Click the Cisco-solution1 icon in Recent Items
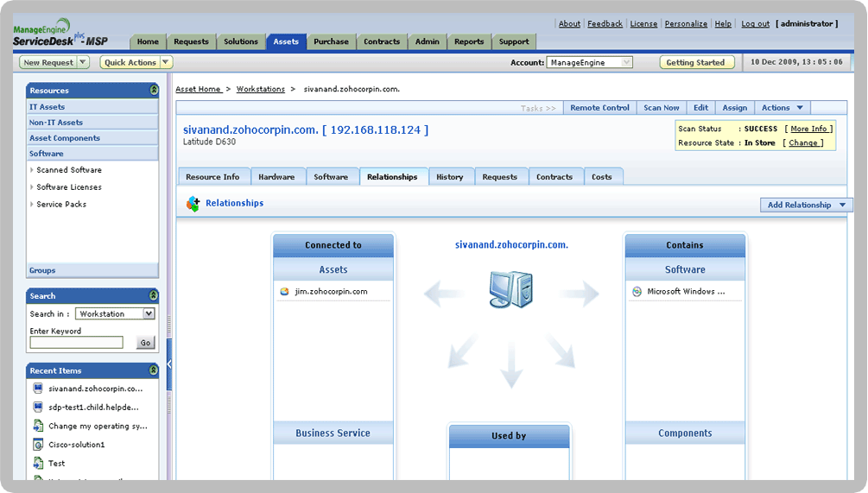 click(38, 445)
